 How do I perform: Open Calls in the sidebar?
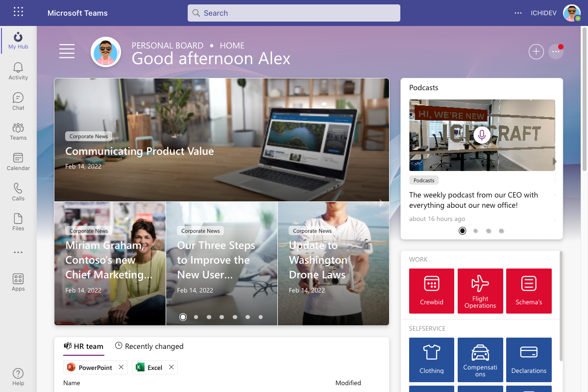18,192
